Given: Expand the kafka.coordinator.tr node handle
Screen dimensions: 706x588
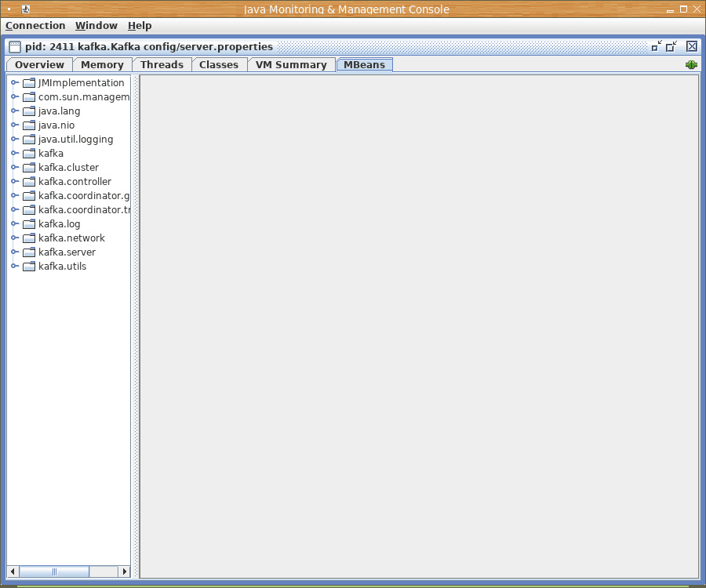Looking at the screenshot, I should click(x=14, y=209).
